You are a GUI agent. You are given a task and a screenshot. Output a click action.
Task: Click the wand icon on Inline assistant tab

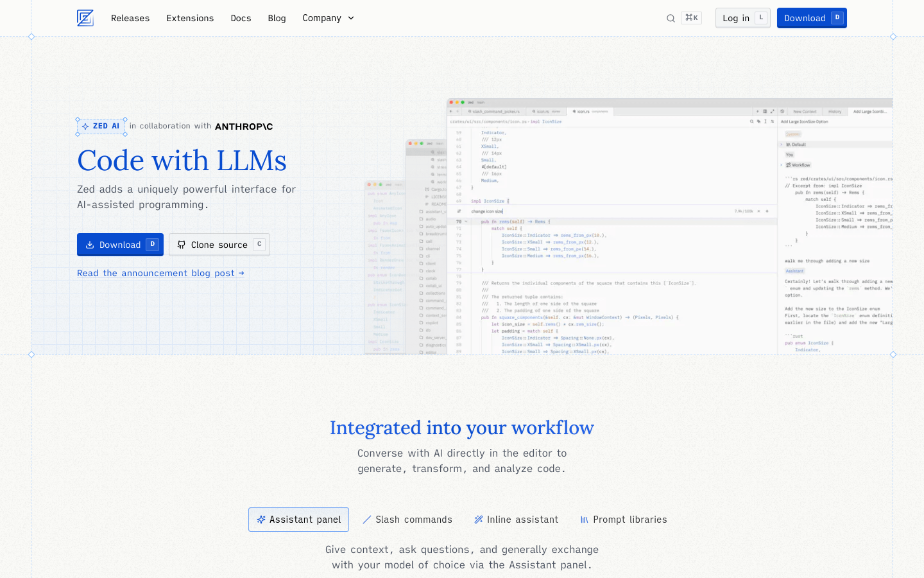pyautogui.click(x=479, y=520)
